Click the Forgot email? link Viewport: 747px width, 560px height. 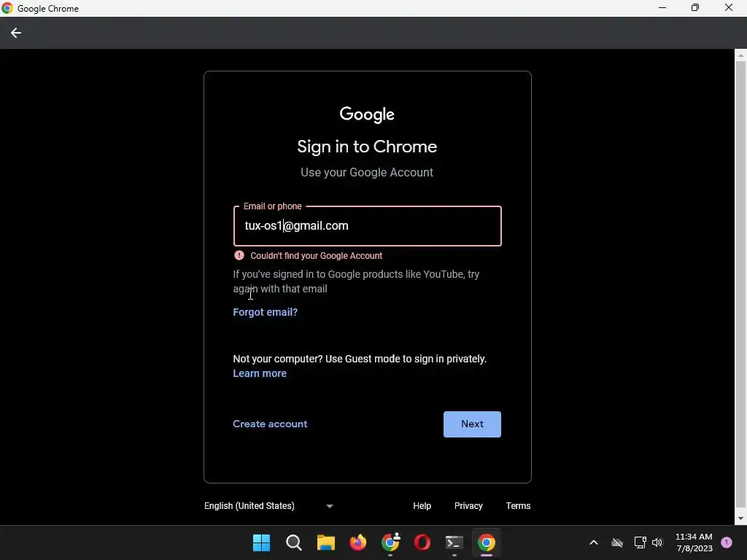[x=265, y=312]
